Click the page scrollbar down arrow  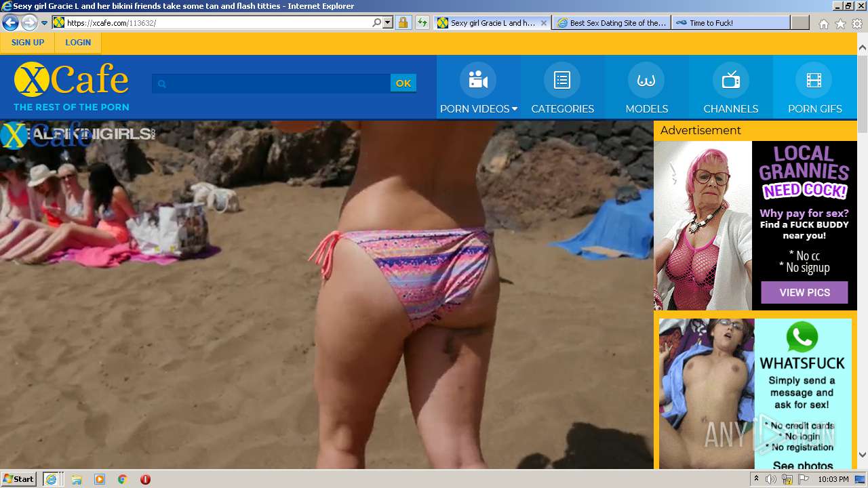862,455
